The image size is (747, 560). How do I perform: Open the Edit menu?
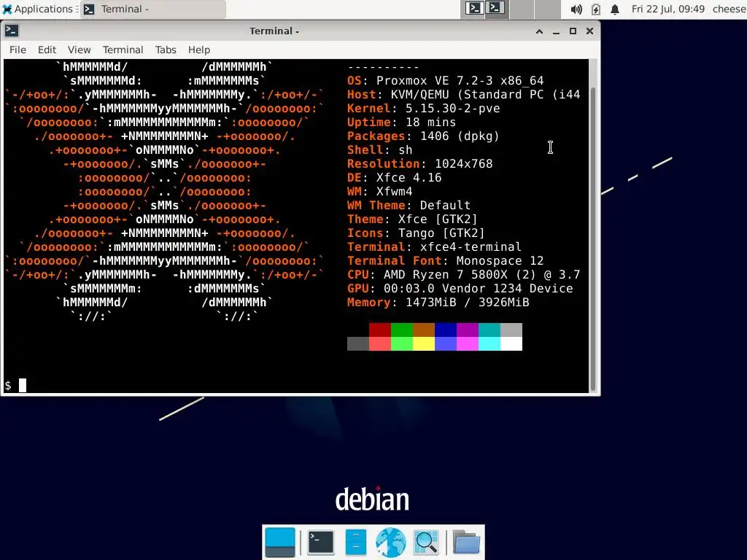click(x=47, y=50)
